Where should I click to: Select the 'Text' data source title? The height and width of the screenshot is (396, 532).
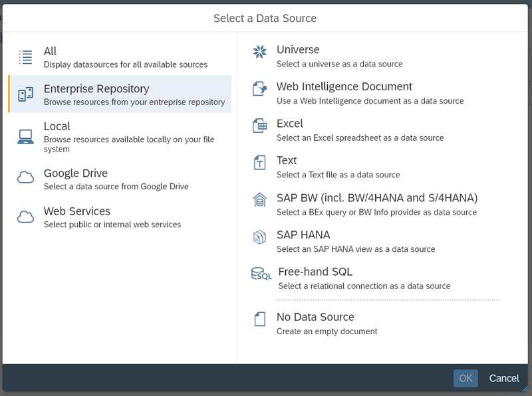point(287,160)
